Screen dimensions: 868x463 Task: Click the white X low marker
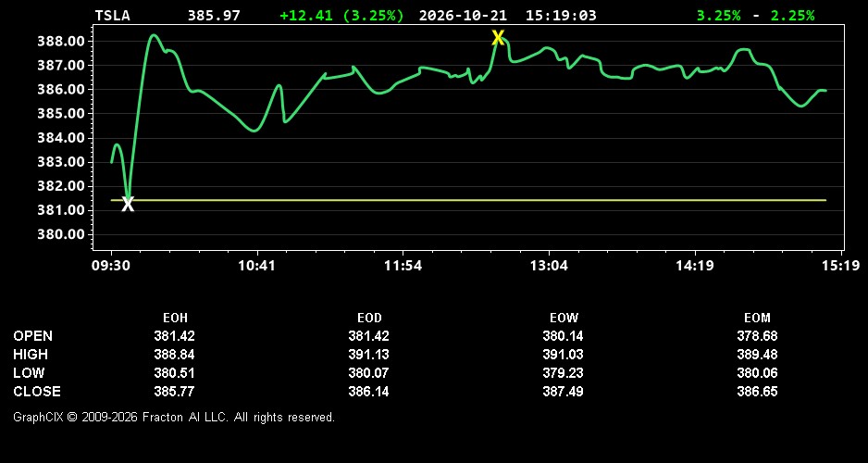point(128,205)
